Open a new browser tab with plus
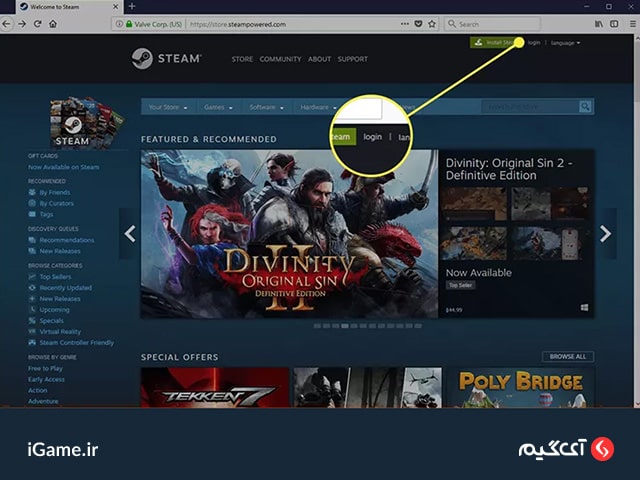Viewport: 640px width, 480px height. point(132,6)
